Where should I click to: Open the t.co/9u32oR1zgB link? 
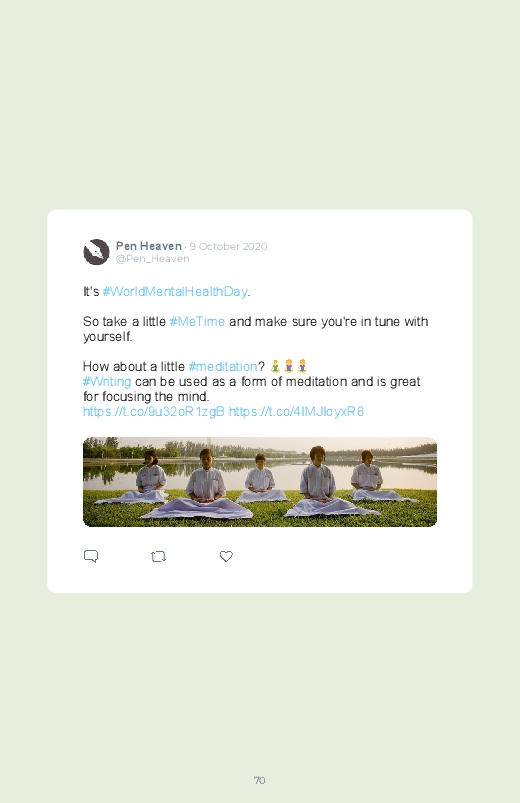point(154,412)
